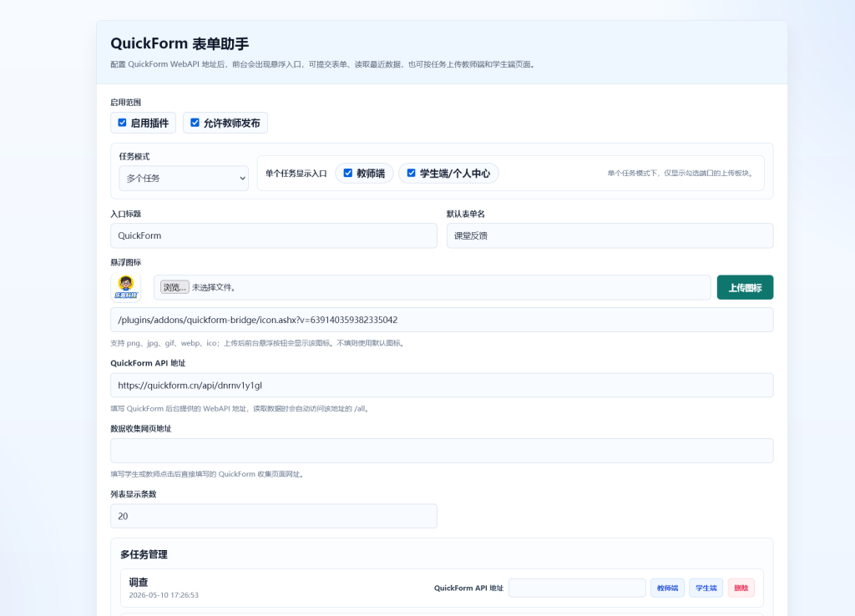
Task: Delete the 调查 task with 删除
Action: pyautogui.click(x=741, y=588)
